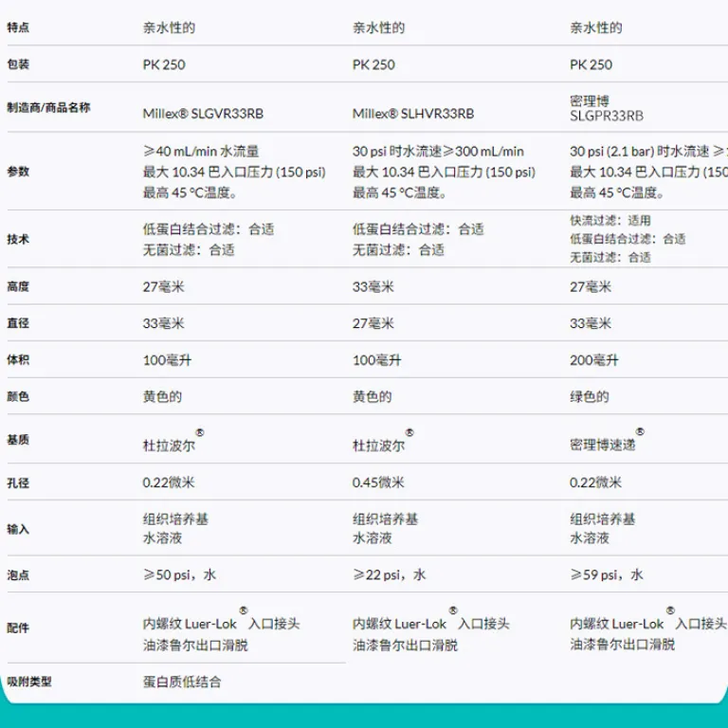Click the Millex® SLGVR33RB product name
728x728 pixels.
[x=203, y=114]
